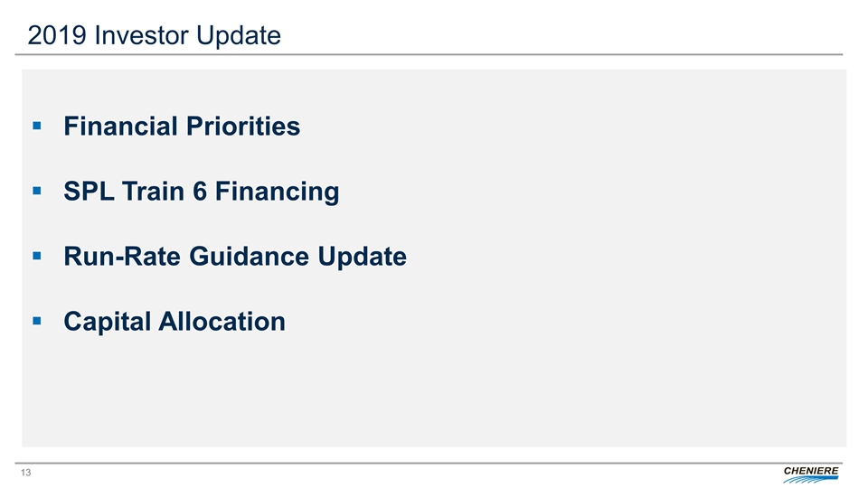Click the Financial Priorities heading text

(181, 127)
